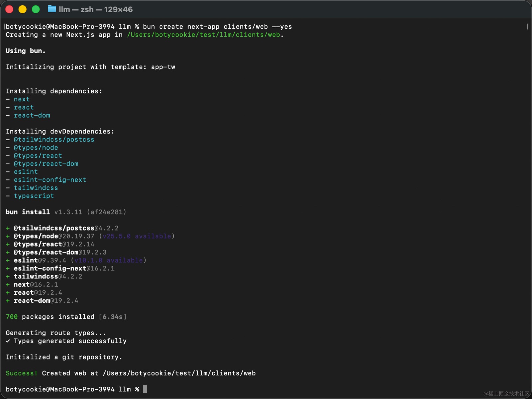Viewport: 532px width, 399px height.
Task: Click the installed line '@types/react-dom@19.2.3'
Action: 60,252
